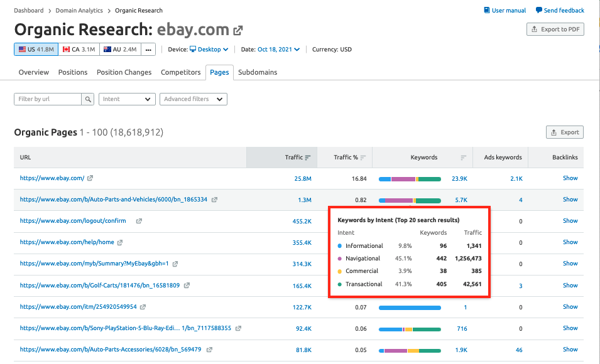This screenshot has height=364, width=600.
Task: Open the more databases ellipsis menu
Action: [148, 50]
